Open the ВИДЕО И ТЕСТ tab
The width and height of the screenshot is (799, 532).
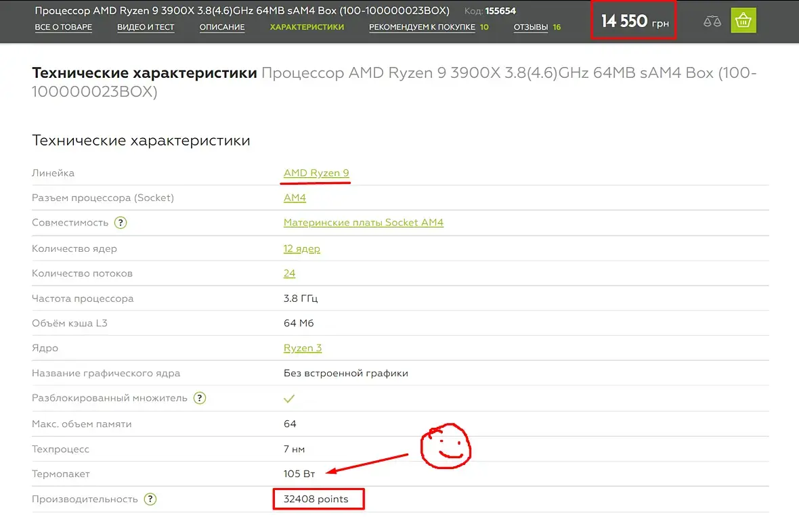(x=146, y=27)
